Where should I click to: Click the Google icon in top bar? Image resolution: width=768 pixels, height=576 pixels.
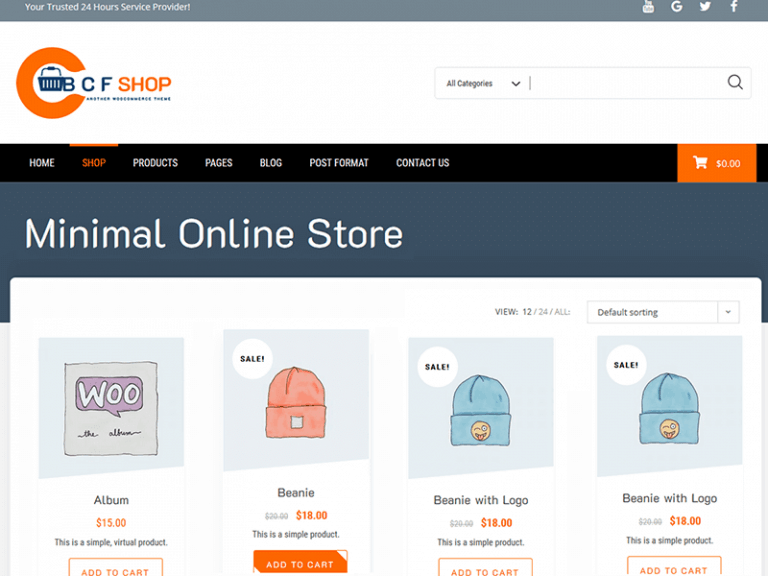pyautogui.click(x=676, y=6)
